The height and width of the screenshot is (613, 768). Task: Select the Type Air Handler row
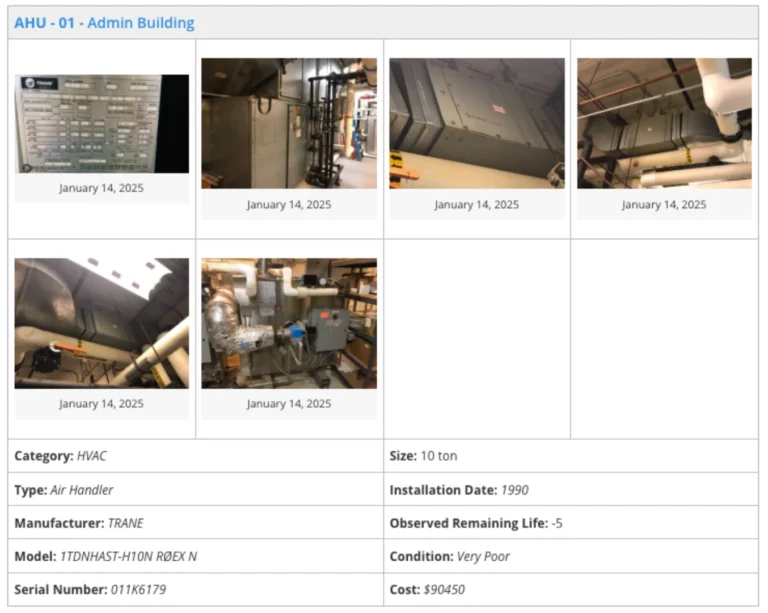(x=64, y=490)
